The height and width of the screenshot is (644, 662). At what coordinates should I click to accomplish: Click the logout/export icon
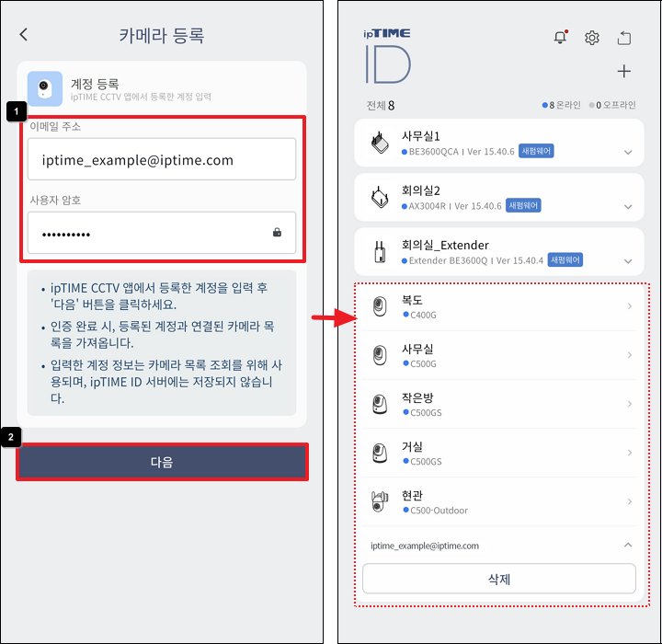(624, 38)
